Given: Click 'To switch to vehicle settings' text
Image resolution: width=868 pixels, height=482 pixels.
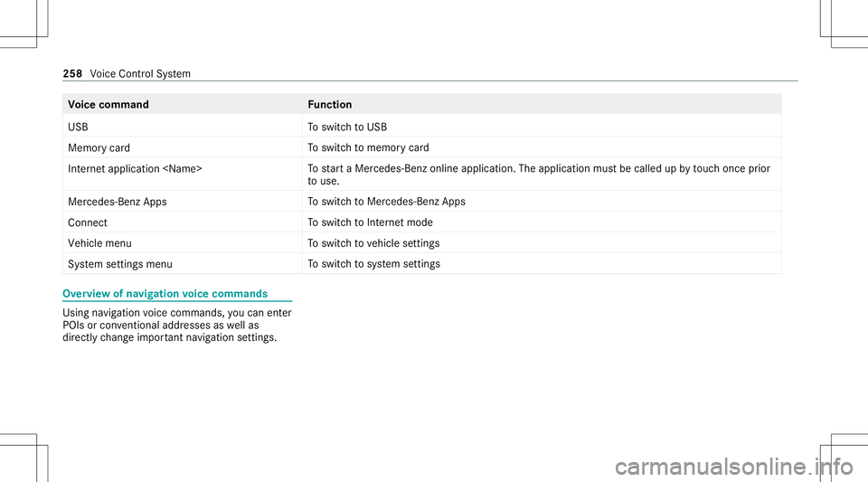Looking at the screenshot, I should (x=373, y=243).
